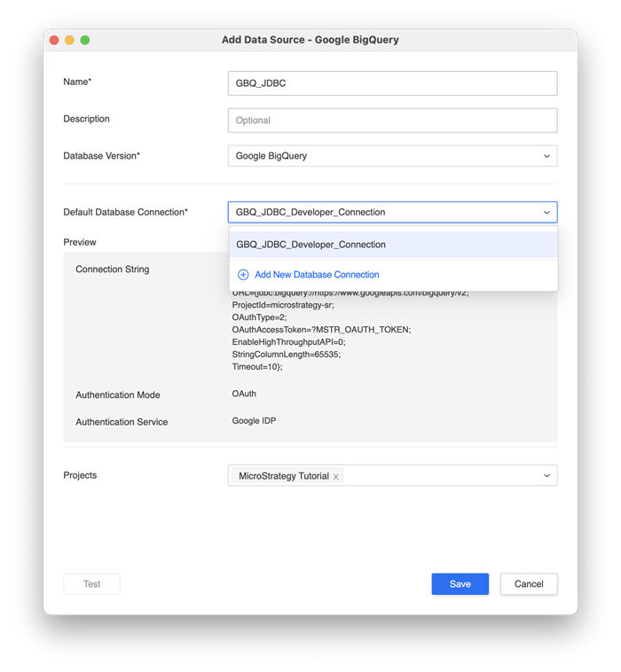Focus the Name field containing GBQ_JDBC
Viewport: 621px width, 672px height.
[x=392, y=83]
